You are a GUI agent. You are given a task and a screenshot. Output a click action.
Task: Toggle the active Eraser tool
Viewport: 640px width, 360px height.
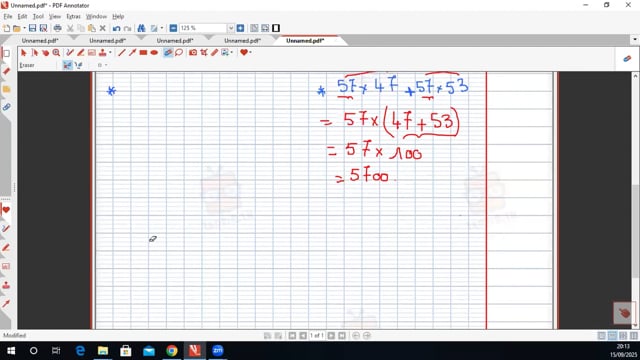168,53
